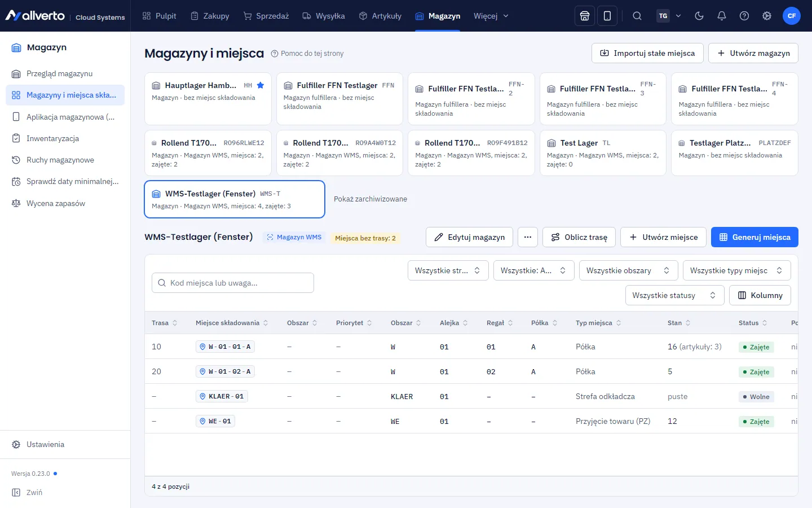
Task: Click location pin tag KLAER-01
Action: pos(222,396)
